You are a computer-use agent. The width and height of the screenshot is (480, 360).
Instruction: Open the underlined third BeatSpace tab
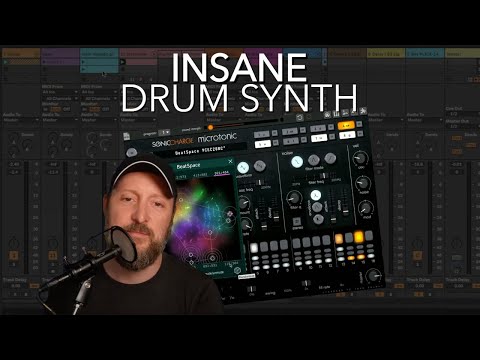[x=221, y=173]
